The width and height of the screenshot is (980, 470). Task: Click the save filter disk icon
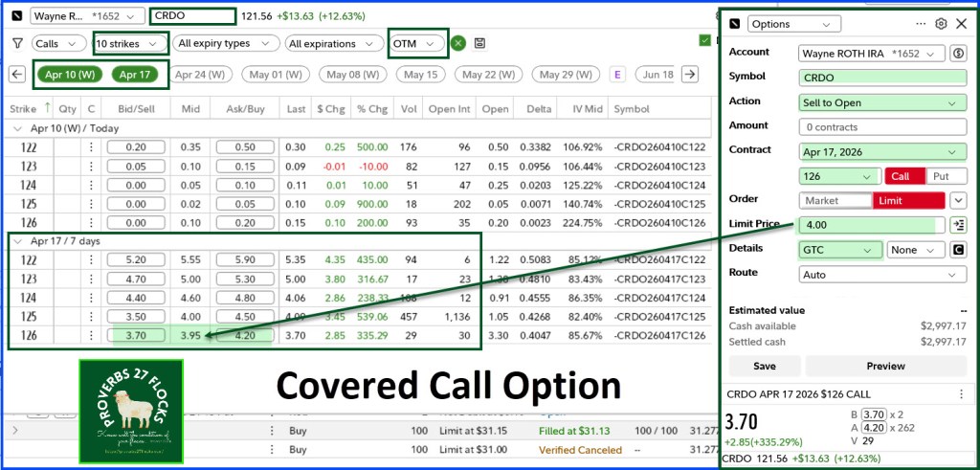click(x=479, y=43)
